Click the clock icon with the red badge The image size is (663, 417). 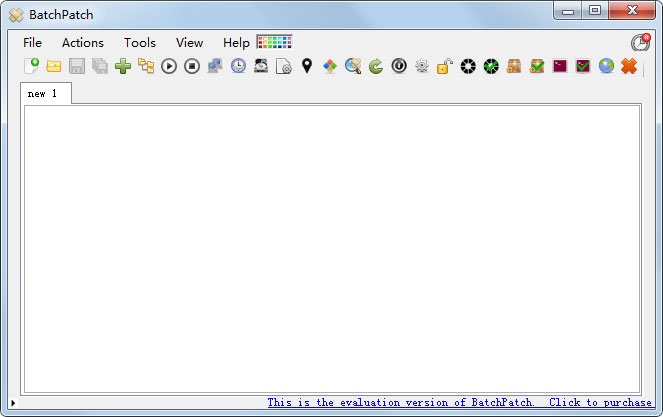[x=640, y=43]
